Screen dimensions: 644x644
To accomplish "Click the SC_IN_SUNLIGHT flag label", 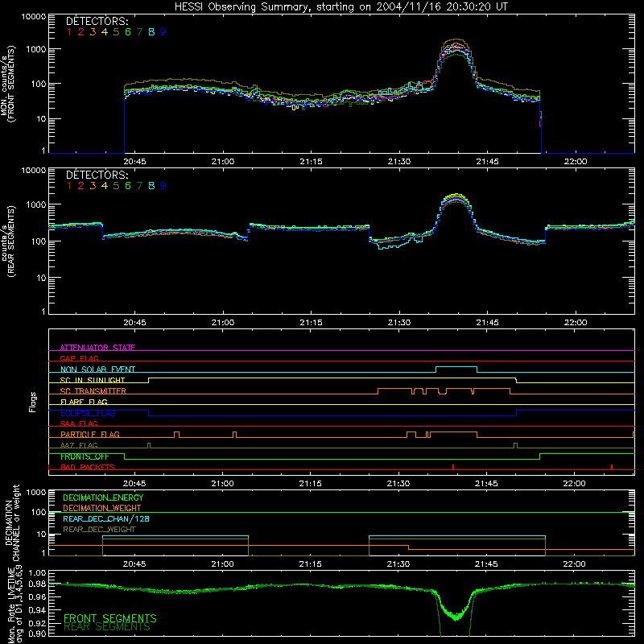I will 93,380.
